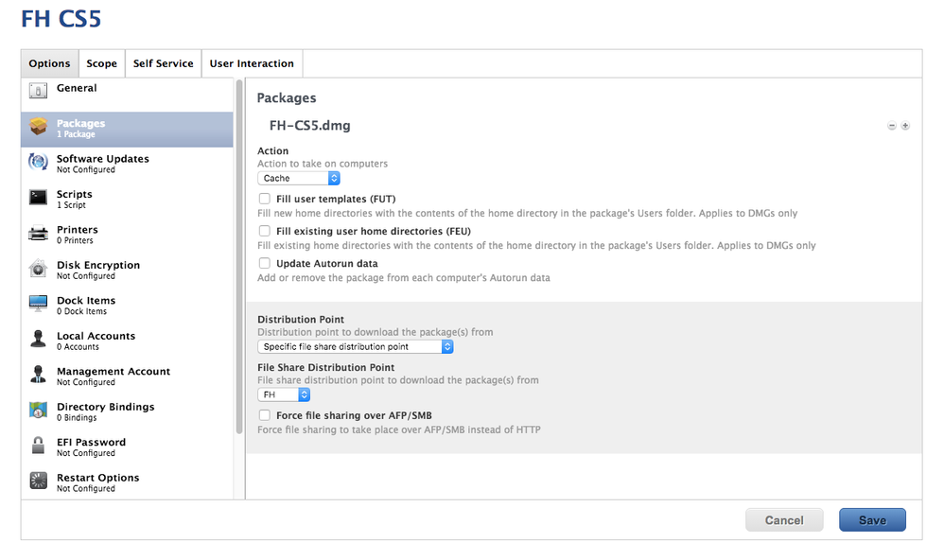Enable Fill user templates (FUT)
Viewport: 944px width, 560px height.
[264, 199]
